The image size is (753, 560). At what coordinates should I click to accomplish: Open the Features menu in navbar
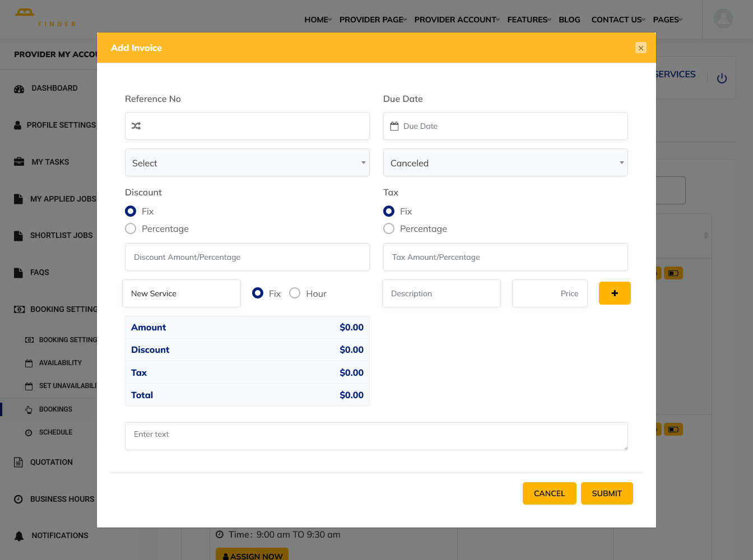click(528, 20)
